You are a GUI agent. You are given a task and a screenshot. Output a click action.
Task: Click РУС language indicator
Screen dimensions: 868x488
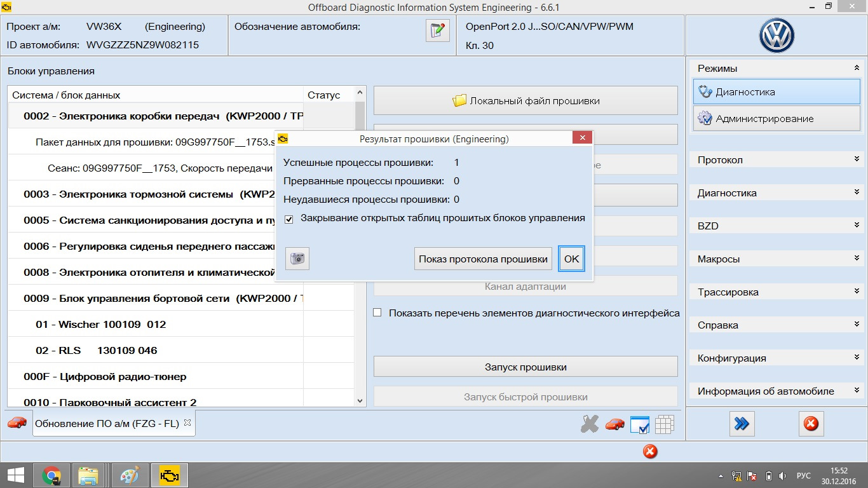(x=804, y=475)
